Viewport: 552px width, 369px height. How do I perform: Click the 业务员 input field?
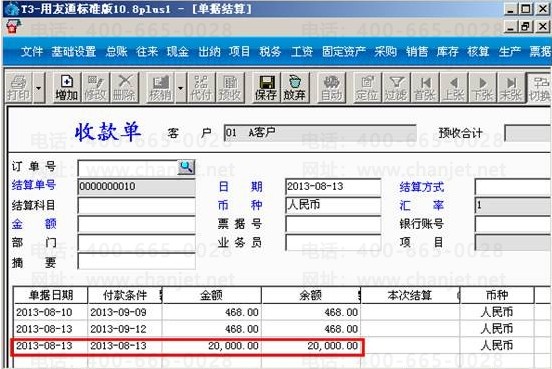(333, 243)
